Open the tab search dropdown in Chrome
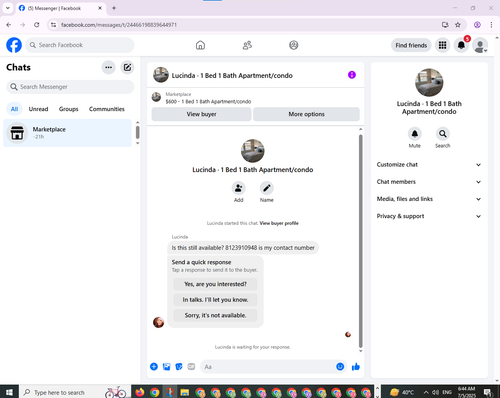 8,8
